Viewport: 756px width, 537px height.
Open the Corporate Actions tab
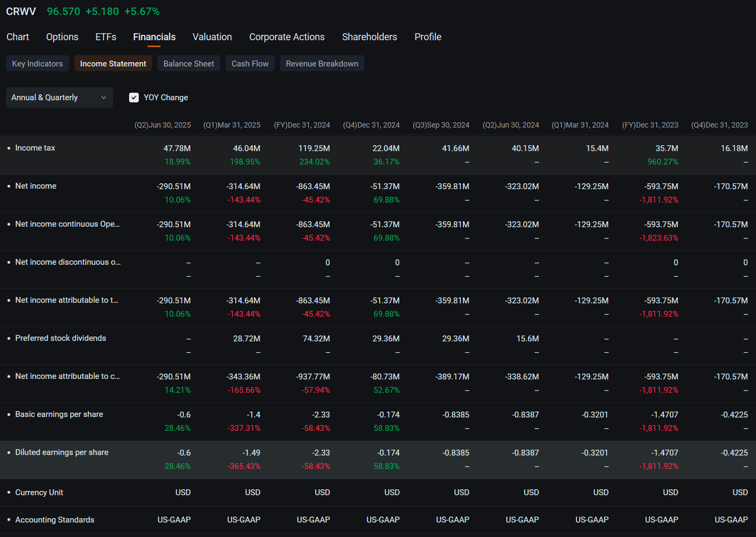click(x=287, y=36)
